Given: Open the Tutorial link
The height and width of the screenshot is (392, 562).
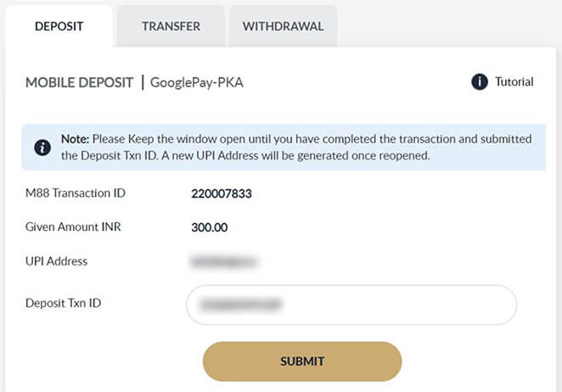Looking at the screenshot, I should click(514, 82).
